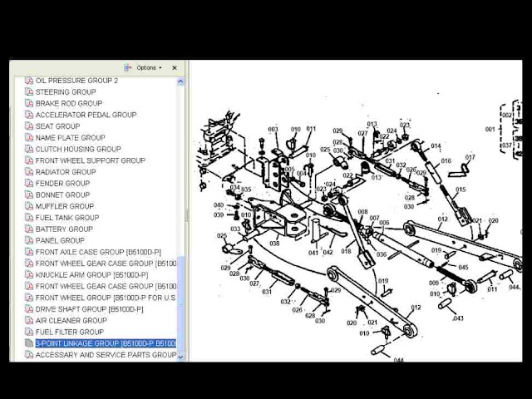Click PDF icon beside CLUTCH HOUSING GROUP
Viewport: 532px width, 399px height.
[29, 150]
